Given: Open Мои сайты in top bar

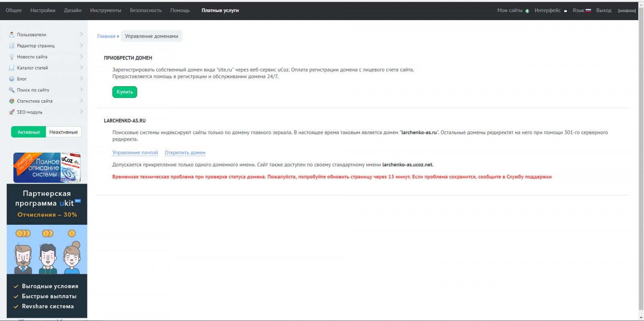Looking at the screenshot, I should tap(510, 10).
